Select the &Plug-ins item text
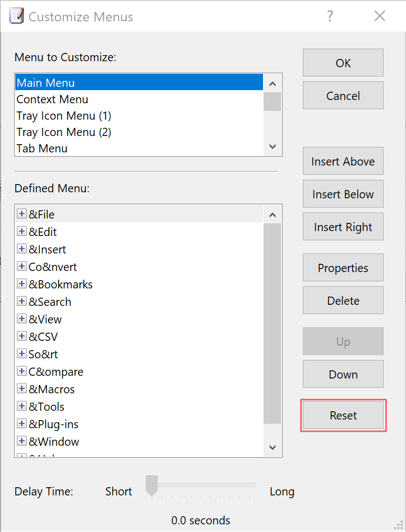This screenshot has width=406, height=532. click(53, 424)
